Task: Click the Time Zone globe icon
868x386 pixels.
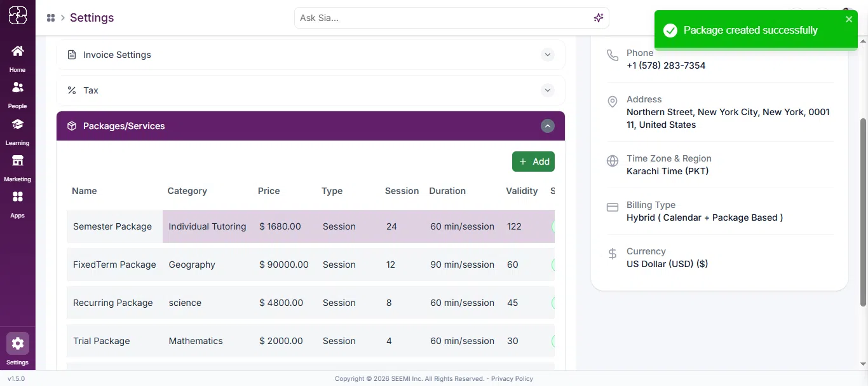Action: click(x=613, y=161)
